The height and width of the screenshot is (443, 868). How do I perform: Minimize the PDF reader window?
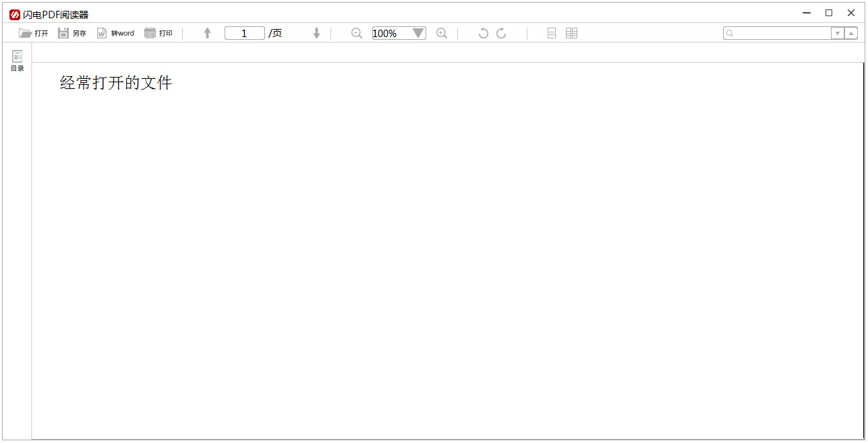807,13
